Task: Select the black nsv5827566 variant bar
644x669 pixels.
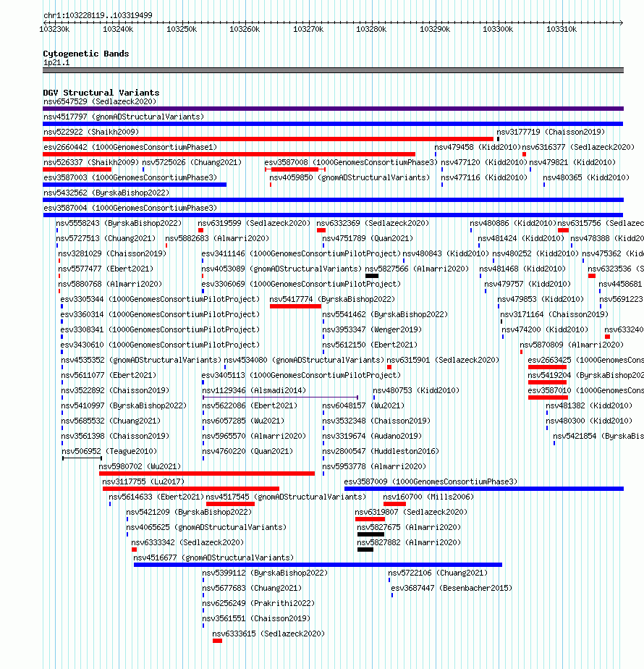Action: pyautogui.click(x=372, y=276)
